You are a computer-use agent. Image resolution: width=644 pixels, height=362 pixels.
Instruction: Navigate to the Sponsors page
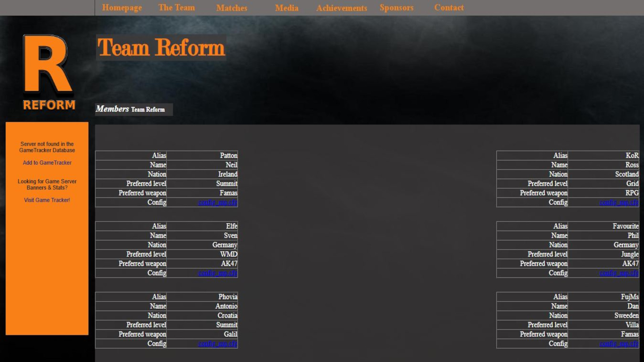click(x=396, y=8)
